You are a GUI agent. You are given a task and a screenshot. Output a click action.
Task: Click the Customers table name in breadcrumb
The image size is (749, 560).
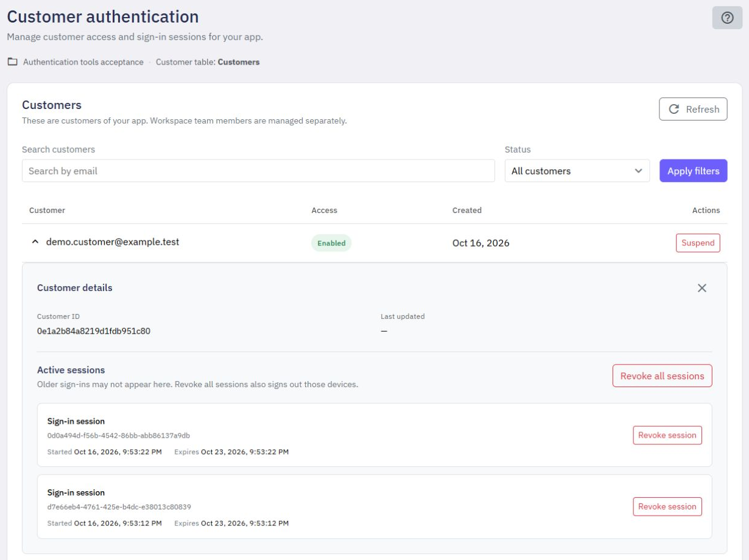239,62
